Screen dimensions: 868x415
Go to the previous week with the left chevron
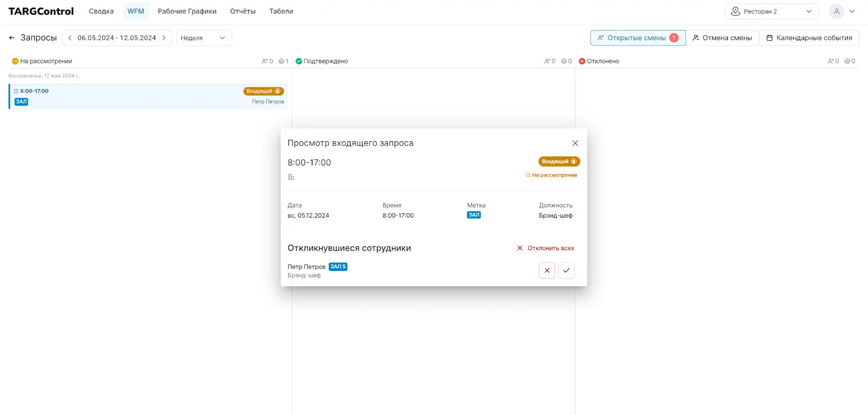point(70,38)
